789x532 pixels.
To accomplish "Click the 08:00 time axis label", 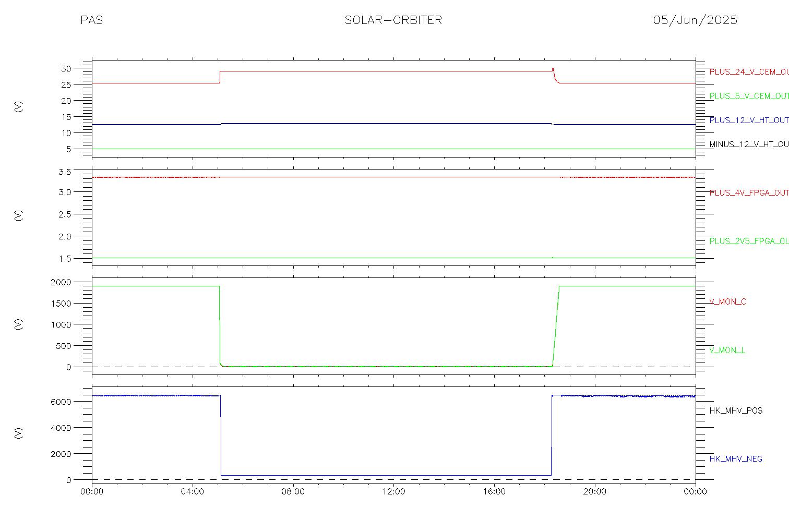I will click(293, 491).
